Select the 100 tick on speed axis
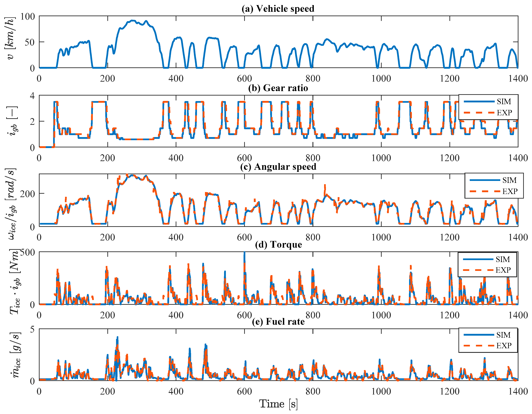 pos(27,17)
